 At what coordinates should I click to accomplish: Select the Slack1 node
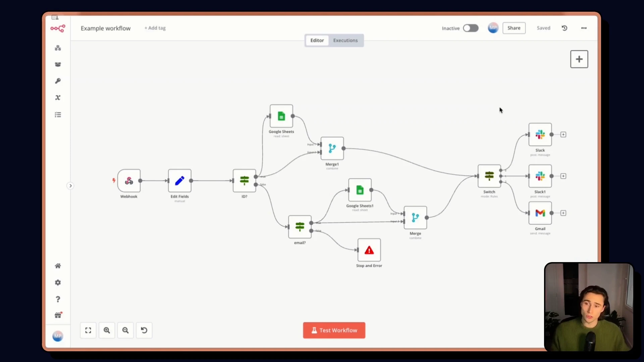[x=540, y=176]
